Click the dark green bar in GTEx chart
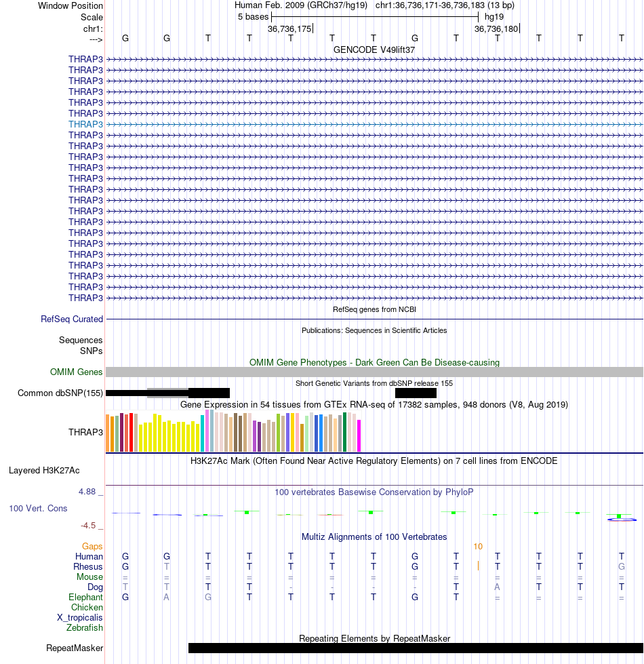644x664 pixels. click(344, 432)
